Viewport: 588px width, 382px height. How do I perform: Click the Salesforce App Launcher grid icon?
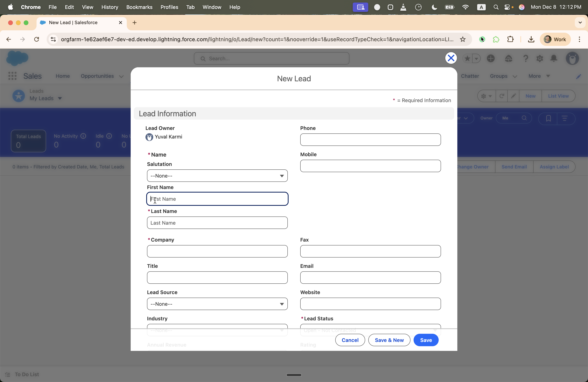(x=12, y=76)
